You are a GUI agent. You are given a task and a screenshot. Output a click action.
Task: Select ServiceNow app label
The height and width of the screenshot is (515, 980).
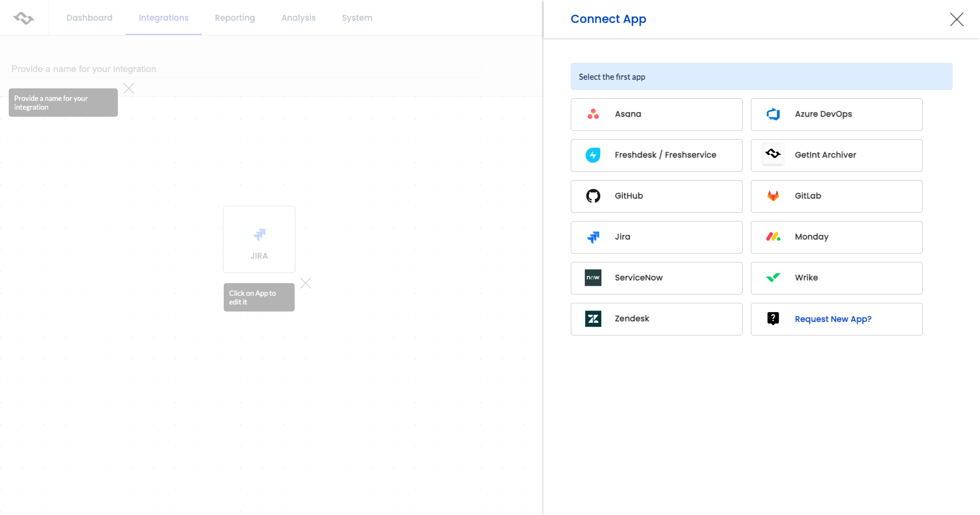click(x=638, y=278)
